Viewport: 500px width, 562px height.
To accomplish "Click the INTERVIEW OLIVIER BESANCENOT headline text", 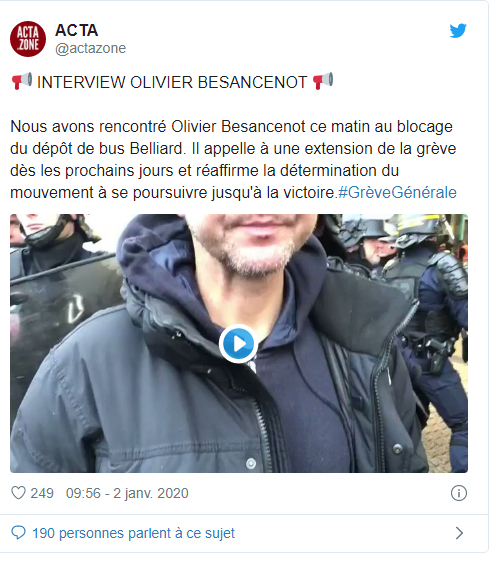I will tap(172, 82).
